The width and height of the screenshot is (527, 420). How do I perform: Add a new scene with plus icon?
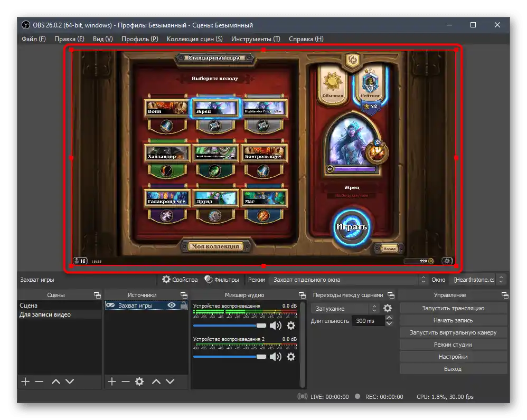(x=25, y=381)
